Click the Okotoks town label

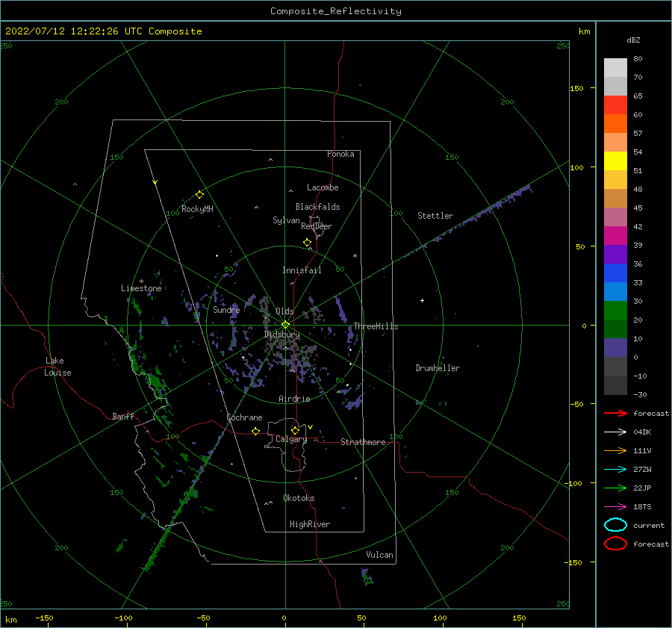[299, 498]
